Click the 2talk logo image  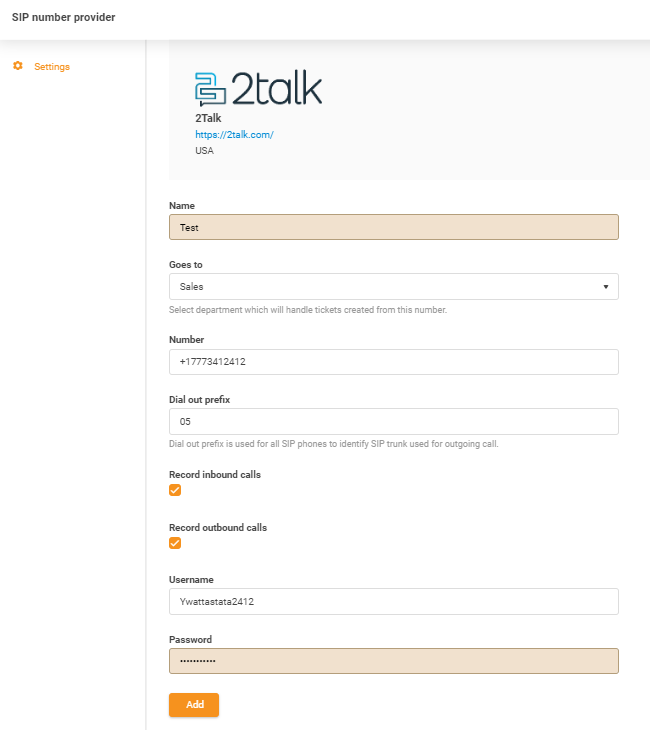coord(258,89)
